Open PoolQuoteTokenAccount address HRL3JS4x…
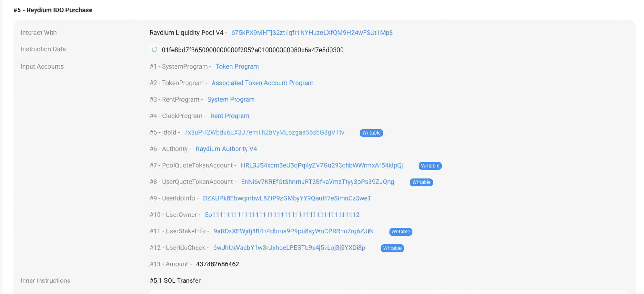This screenshot has width=644, height=294. click(322, 165)
